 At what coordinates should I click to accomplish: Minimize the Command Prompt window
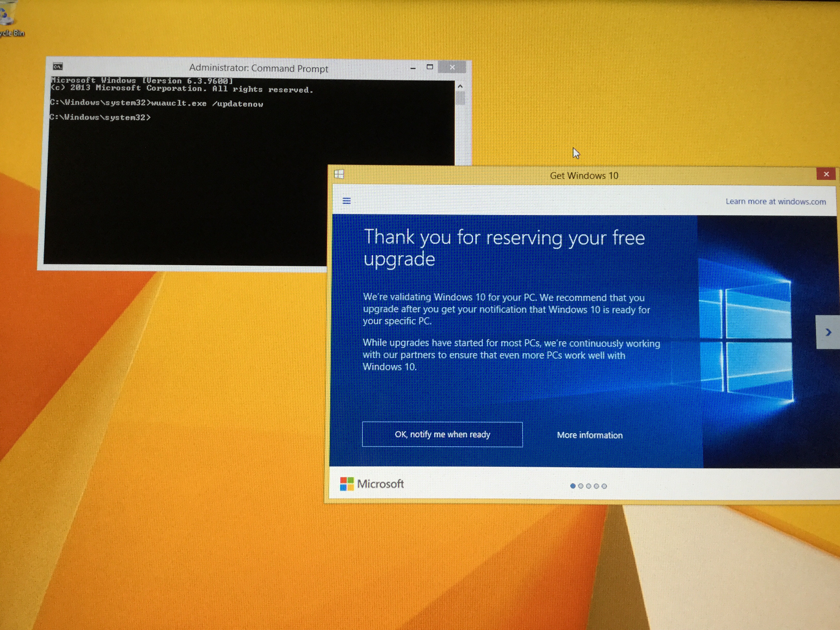(413, 68)
